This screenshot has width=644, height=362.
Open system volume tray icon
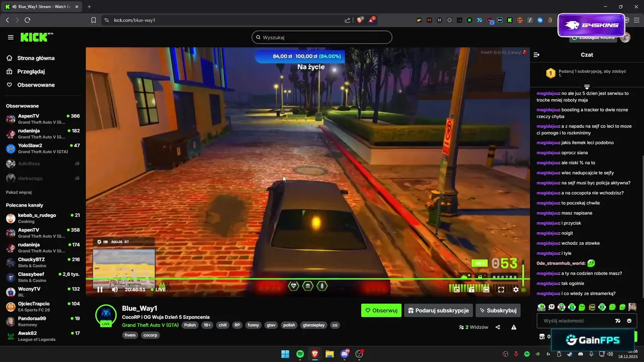coord(610,354)
